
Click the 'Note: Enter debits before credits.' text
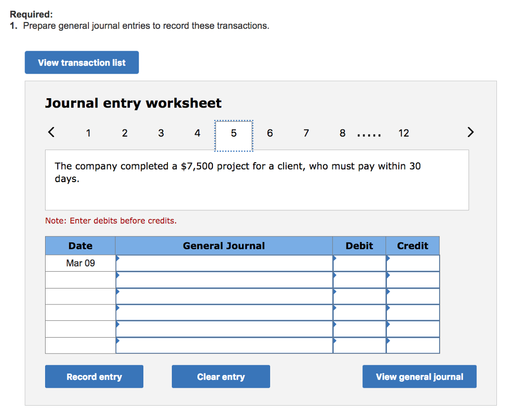click(111, 220)
